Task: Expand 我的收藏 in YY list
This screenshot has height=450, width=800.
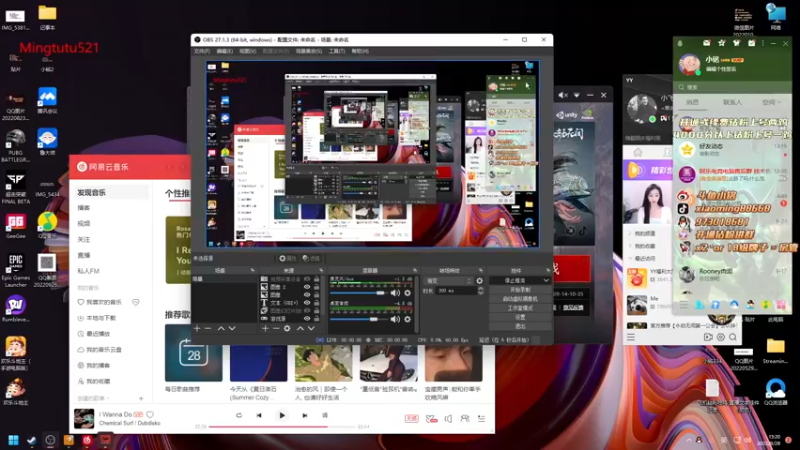Action: pyautogui.click(x=631, y=246)
